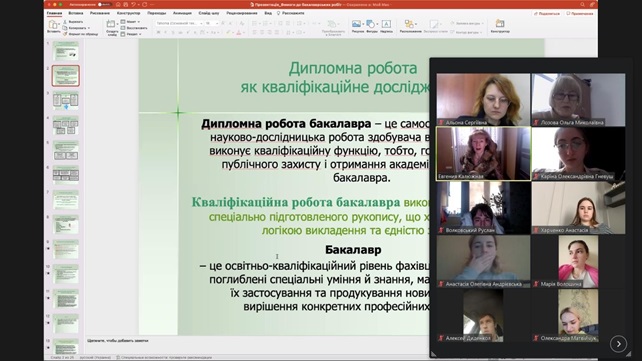Open the Вставка ribbon tab
Image resolution: width=642 pixels, height=361 pixels.
(x=76, y=13)
